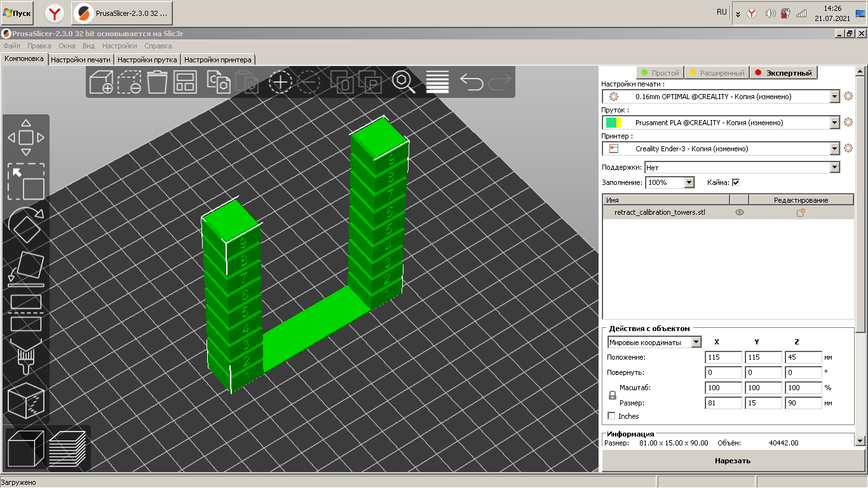
Task: Toggle visibility of retract_calibration_towers.stl
Action: coord(740,213)
